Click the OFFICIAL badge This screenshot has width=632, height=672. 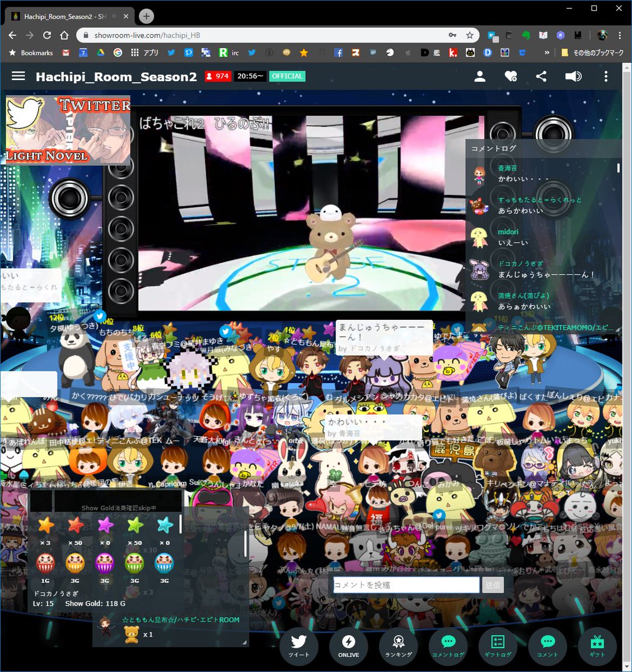287,76
